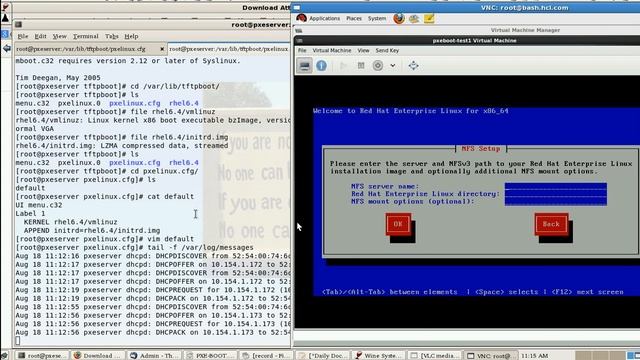Open Help menu in terminal window
Viewport: 640px width, 360px height.
tap(131, 36)
